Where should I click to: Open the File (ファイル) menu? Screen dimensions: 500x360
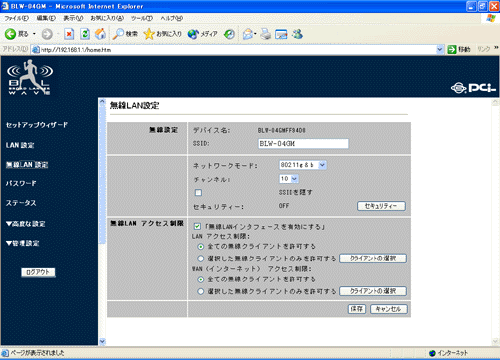pos(16,18)
